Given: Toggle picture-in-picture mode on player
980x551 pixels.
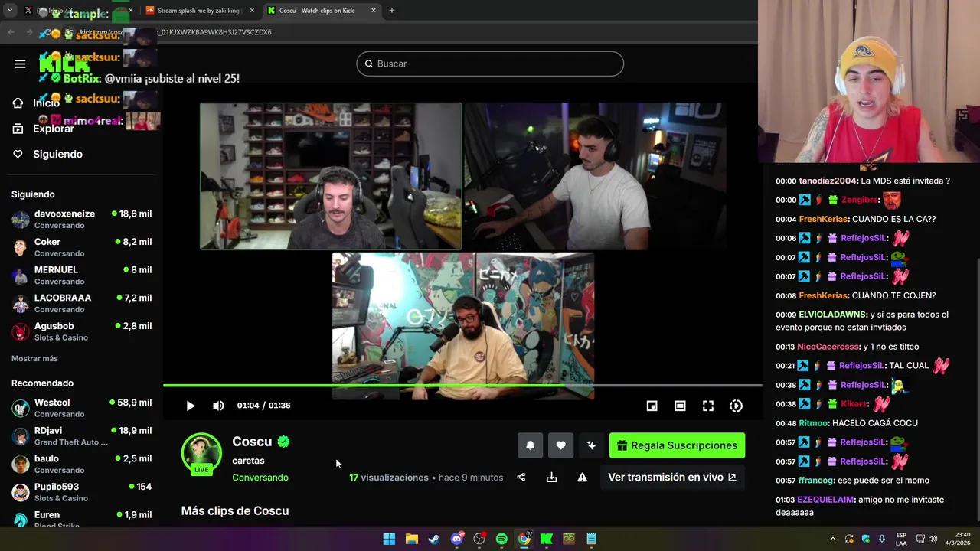Looking at the screenshot, I should [652, 406].
